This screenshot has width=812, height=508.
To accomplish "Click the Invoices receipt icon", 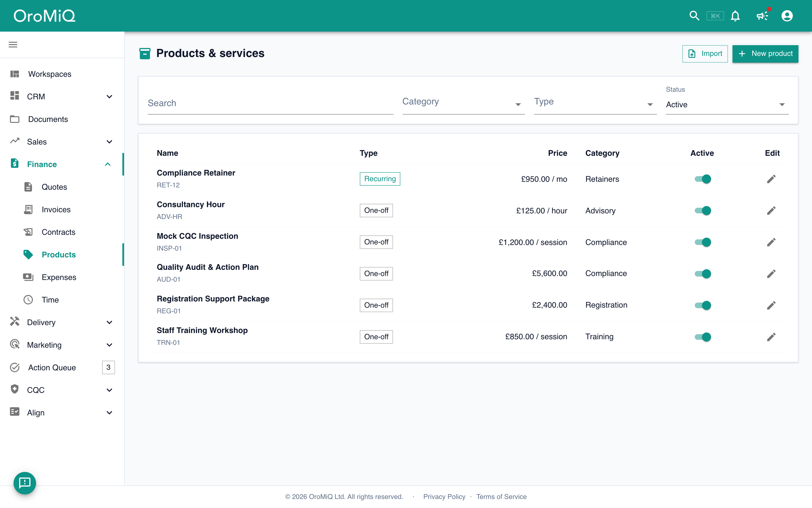I will (x=28, y=209).
